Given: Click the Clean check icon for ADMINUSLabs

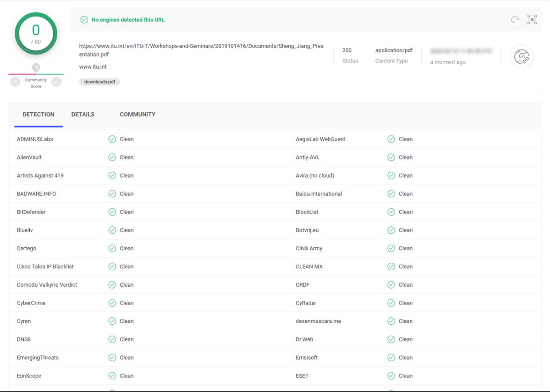Looking at the screenshot, I should pos(112,139).
